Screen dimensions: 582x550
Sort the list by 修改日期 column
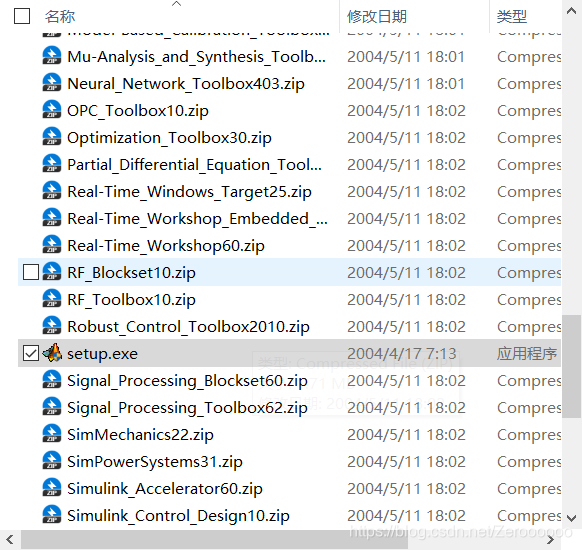pyautogui.click(x=377, y=17)
